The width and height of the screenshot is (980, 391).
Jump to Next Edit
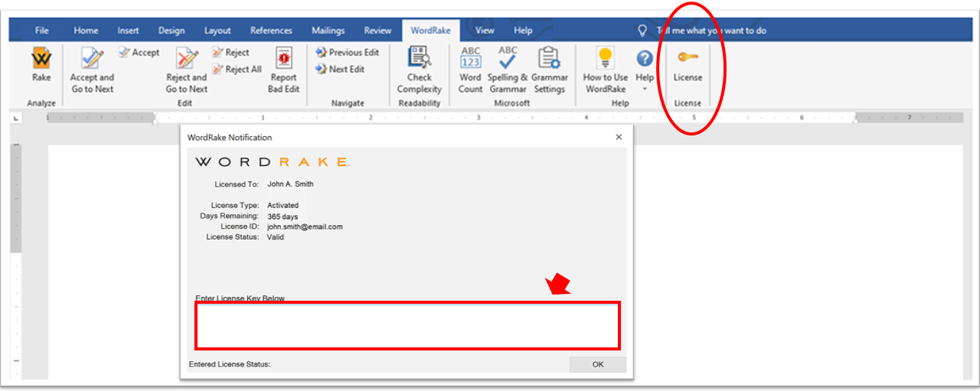click(340, 70)
